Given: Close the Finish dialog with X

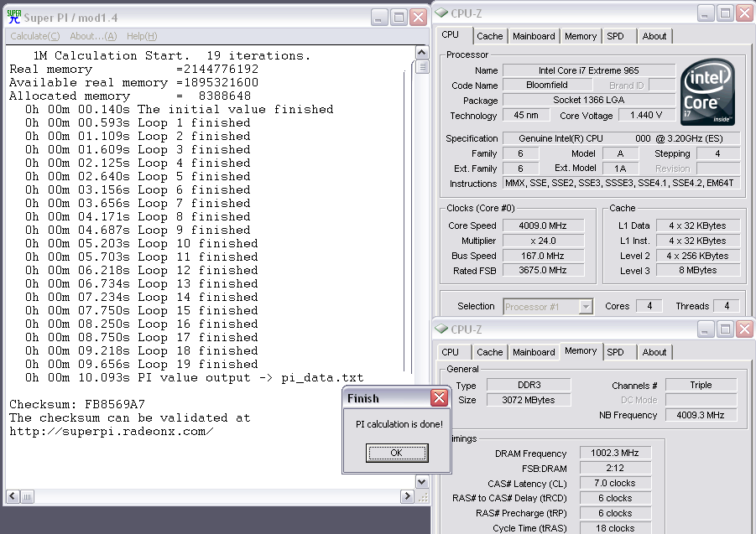Looking at the screenshot, I should (439, 397).
